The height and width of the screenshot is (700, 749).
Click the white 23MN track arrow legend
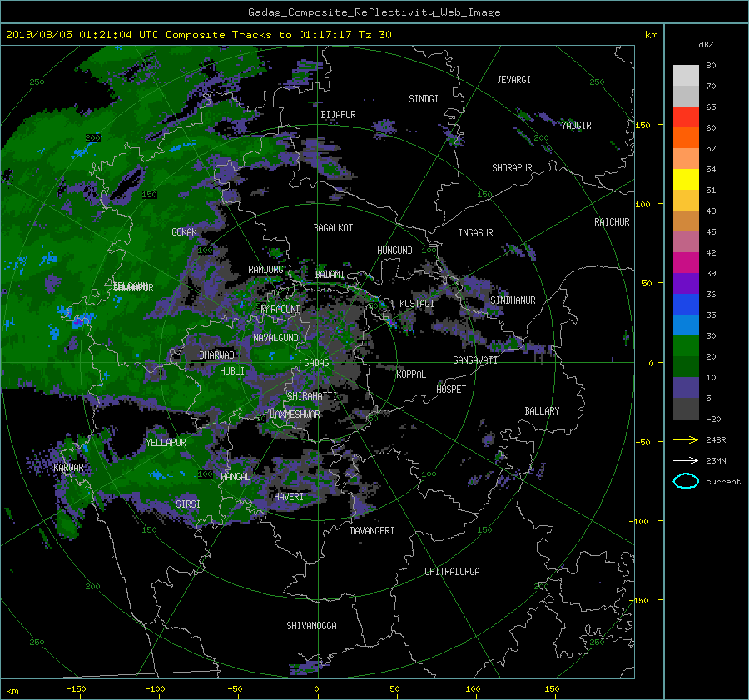pyautogui.click(x=686, y=461)
